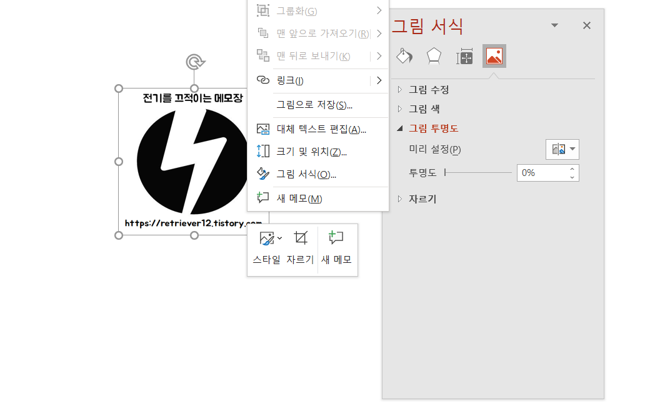The width and height of the screenshot is (650, 420).
Task: Open the 스타일 picture styles button
Action: [x=267, y=248]
